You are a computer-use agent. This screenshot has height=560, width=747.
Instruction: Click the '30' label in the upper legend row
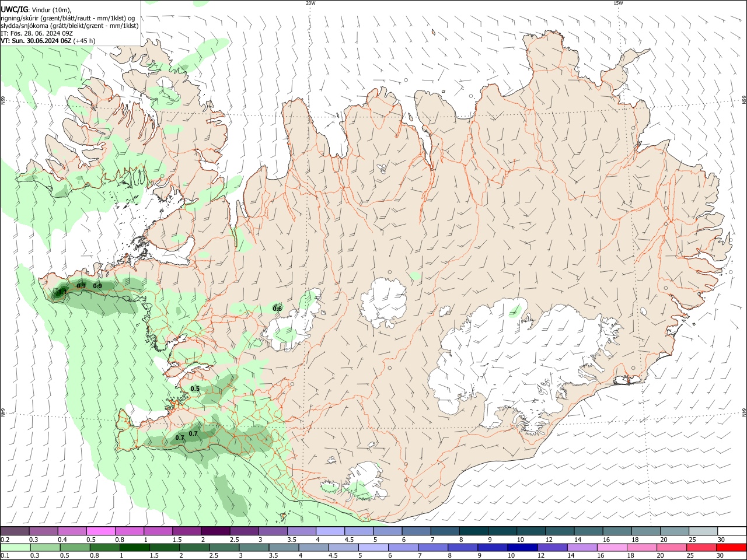point(721,540)
